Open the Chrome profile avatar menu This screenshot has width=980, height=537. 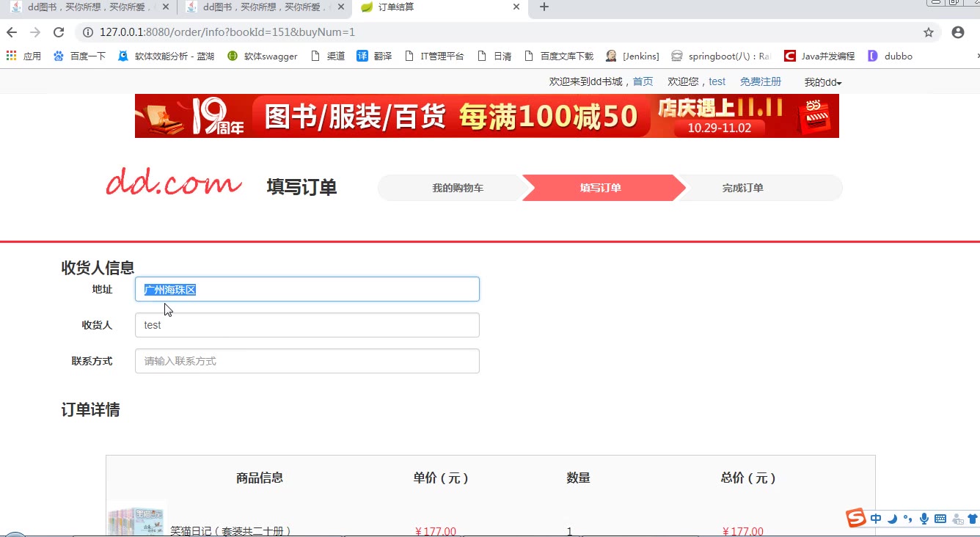pyautogui.click(x=958, y=32)
